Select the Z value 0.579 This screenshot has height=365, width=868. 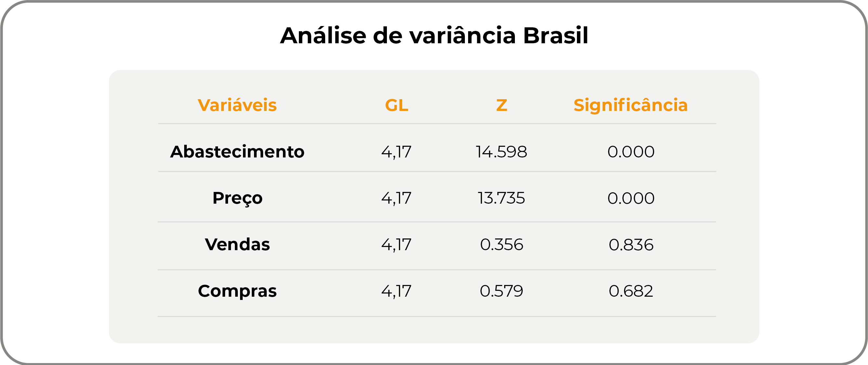click(x=501, y=291)
